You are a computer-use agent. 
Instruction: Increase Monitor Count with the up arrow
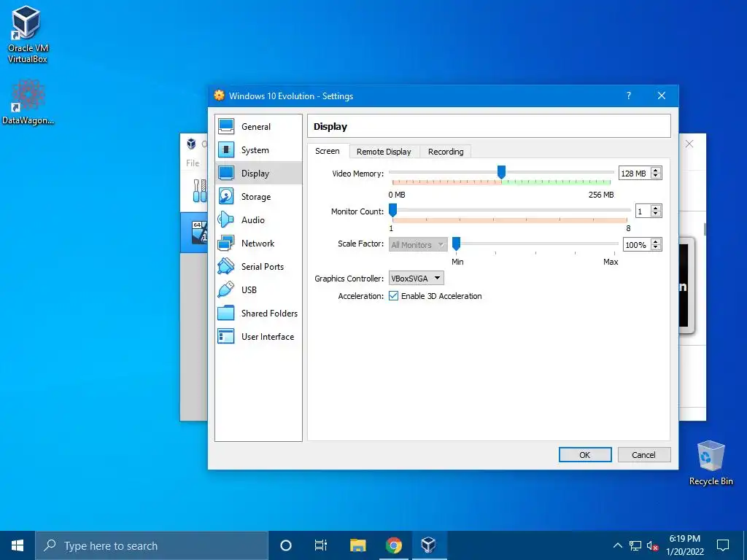pyautogui.click(x=656, y=208)
